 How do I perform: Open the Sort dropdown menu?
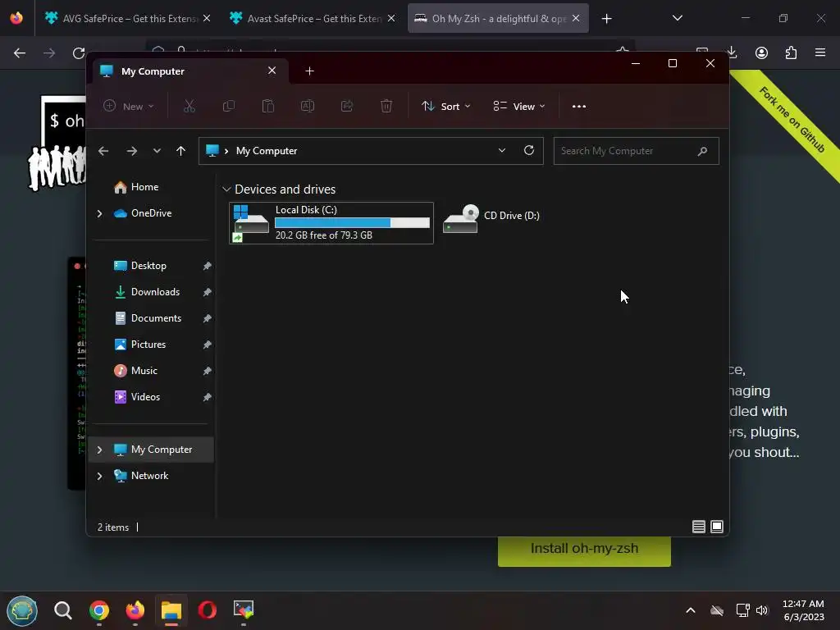446,106
